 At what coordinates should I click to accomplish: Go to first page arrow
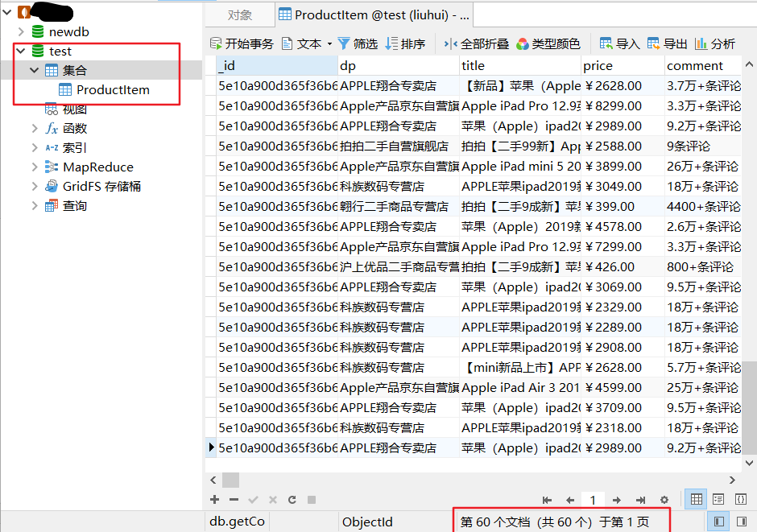[x=547, y=500]
